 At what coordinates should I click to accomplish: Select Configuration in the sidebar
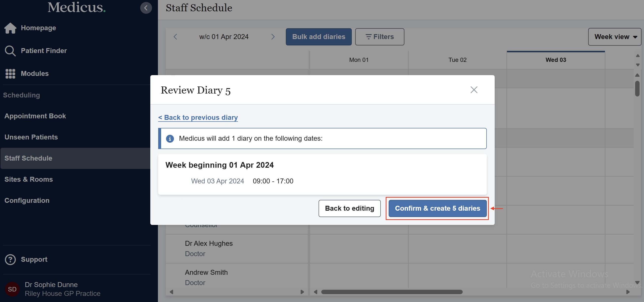[x=27, y=200]
